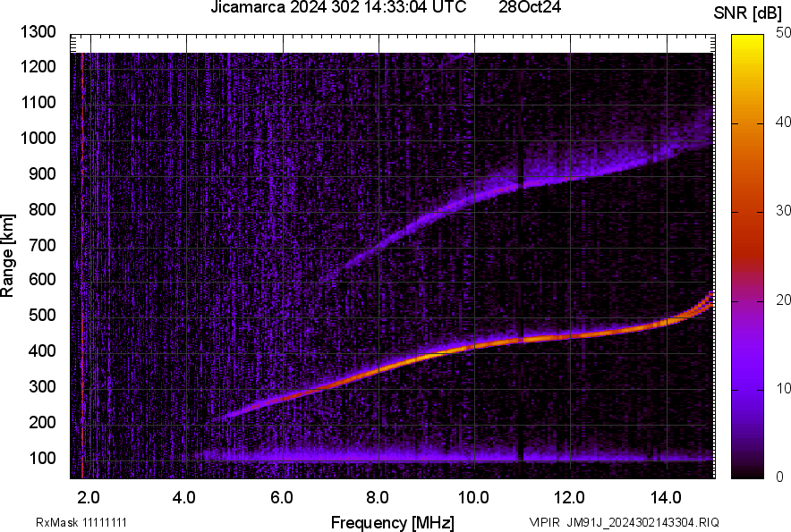This screenshot has width=791, height=532.
Task: Click colorbar tick value 50
Action: click(x=784, y=33)
